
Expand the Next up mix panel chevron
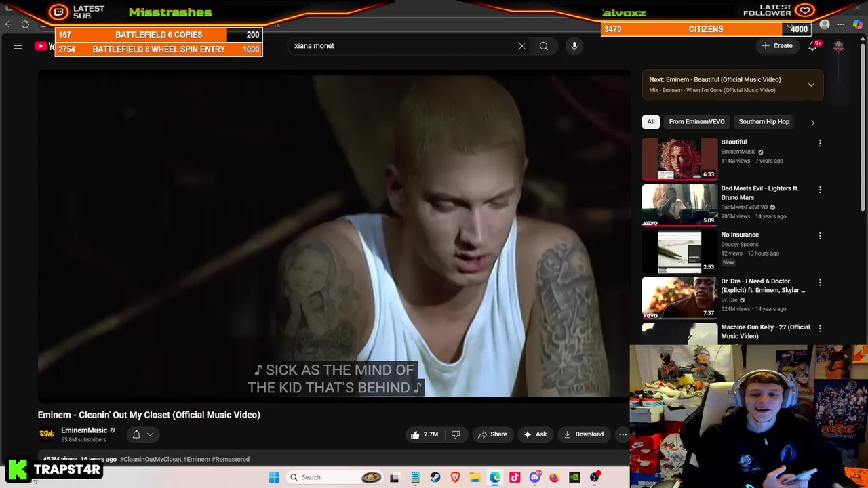coord(811,85)
